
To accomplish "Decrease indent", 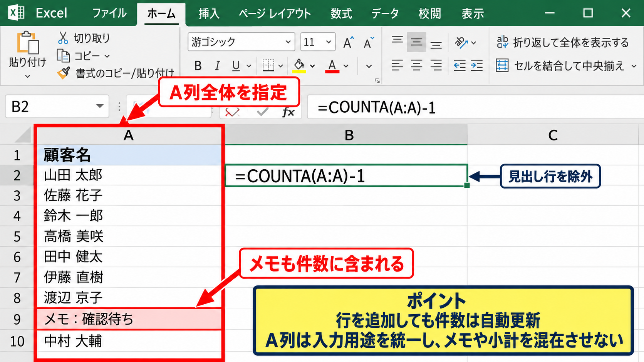I will pos(460,66).
